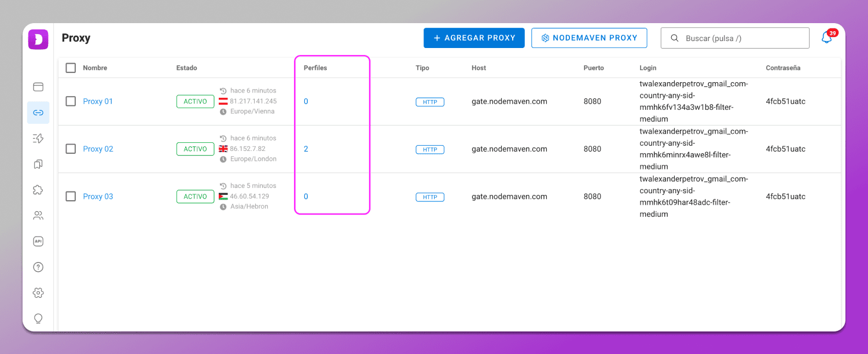The image size is (868, 354).
Task: Select the Proxy link sidebar icon
Action: [38, 113]
